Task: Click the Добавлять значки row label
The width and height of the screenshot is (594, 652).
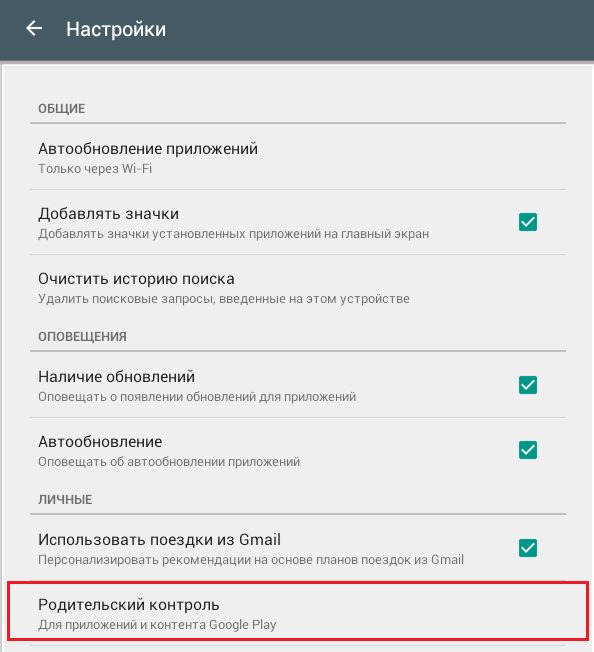Action: tap(108, 214)
